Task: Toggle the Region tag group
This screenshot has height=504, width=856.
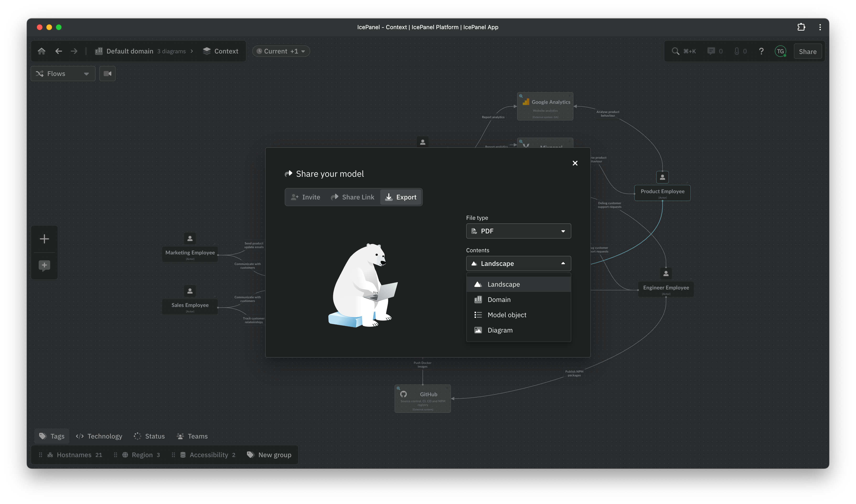Action: pyautogui.click(x=141, y=455)
